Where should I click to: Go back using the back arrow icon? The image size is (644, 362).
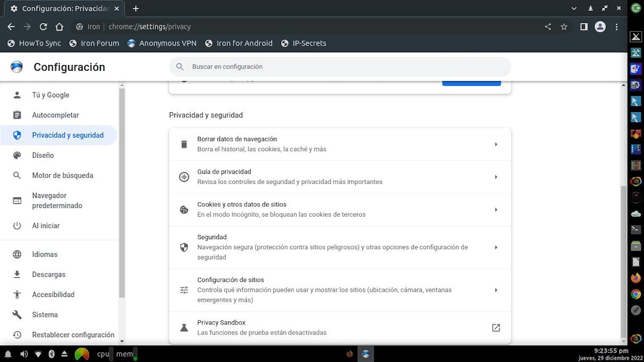11,26
